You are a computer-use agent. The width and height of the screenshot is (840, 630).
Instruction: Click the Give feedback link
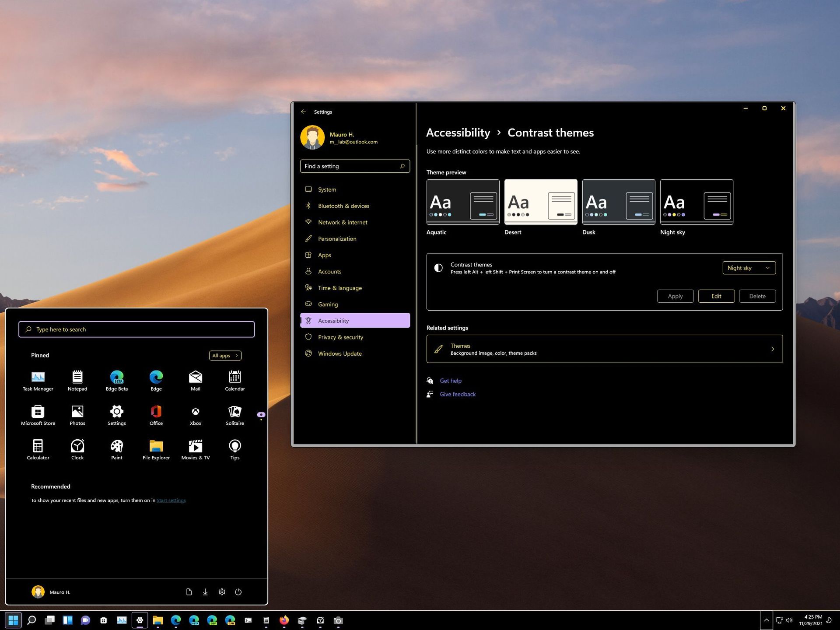click(458, 394)
